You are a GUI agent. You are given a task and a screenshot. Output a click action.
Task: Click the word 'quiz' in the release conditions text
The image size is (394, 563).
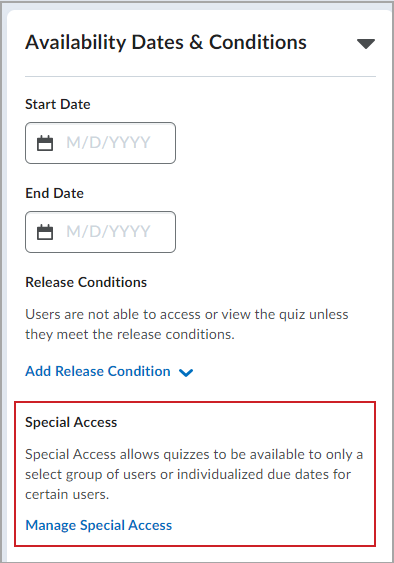292,315
